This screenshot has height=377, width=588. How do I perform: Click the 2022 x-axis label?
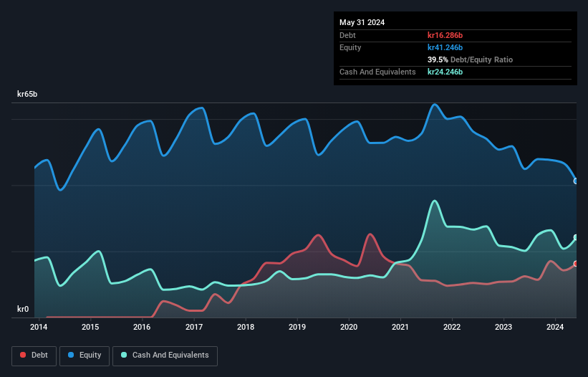click(x=452, y=327)
